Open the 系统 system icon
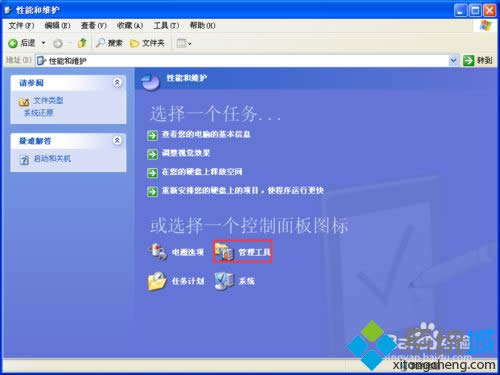 coord(234,281)
